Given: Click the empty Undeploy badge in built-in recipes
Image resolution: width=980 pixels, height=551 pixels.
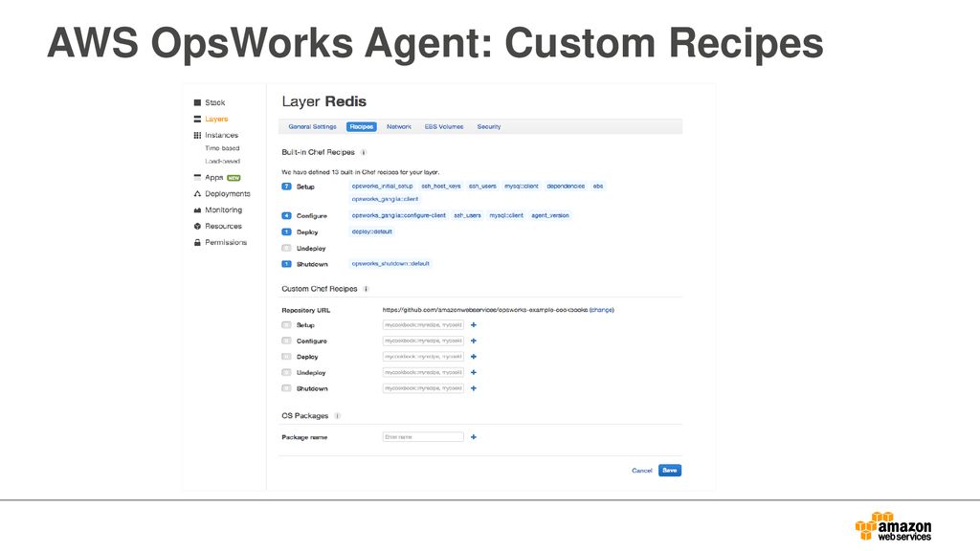Looking at the screenshot, I should pyautogui.click(x=286, y=248).
